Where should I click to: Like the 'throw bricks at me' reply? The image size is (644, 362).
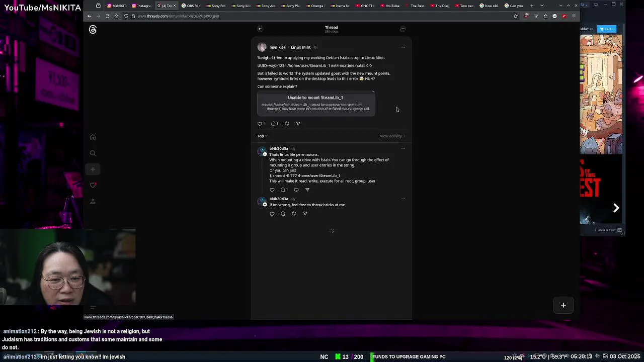pyautogui.click(x=272, y=214)
